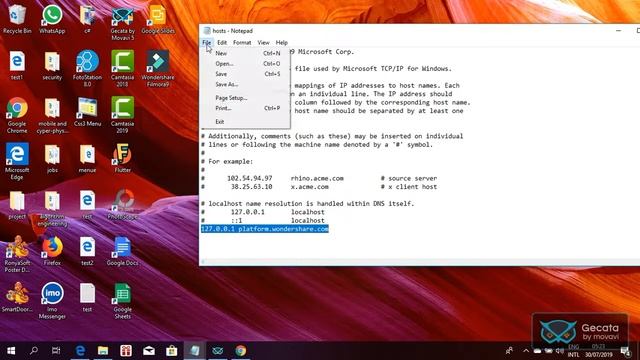
Task: Open the mobile and cyber-phys folder
Action: [x=52, y=115]
